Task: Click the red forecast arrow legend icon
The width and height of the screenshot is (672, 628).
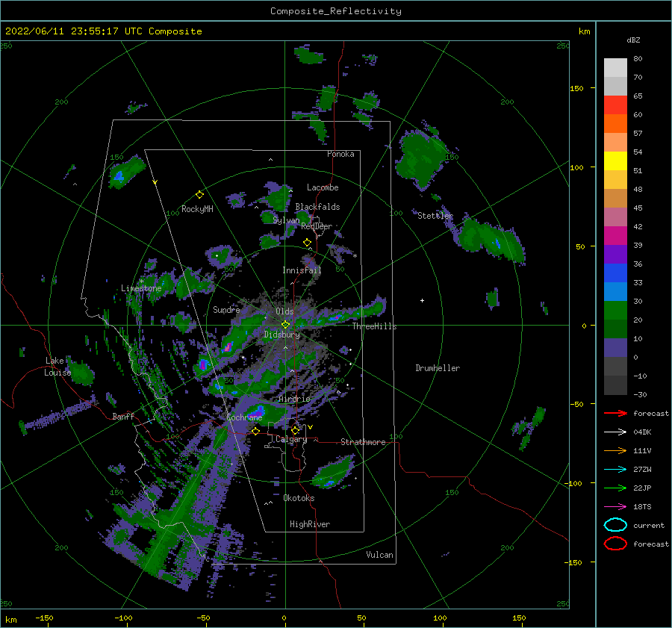Action: pos(615,413)
